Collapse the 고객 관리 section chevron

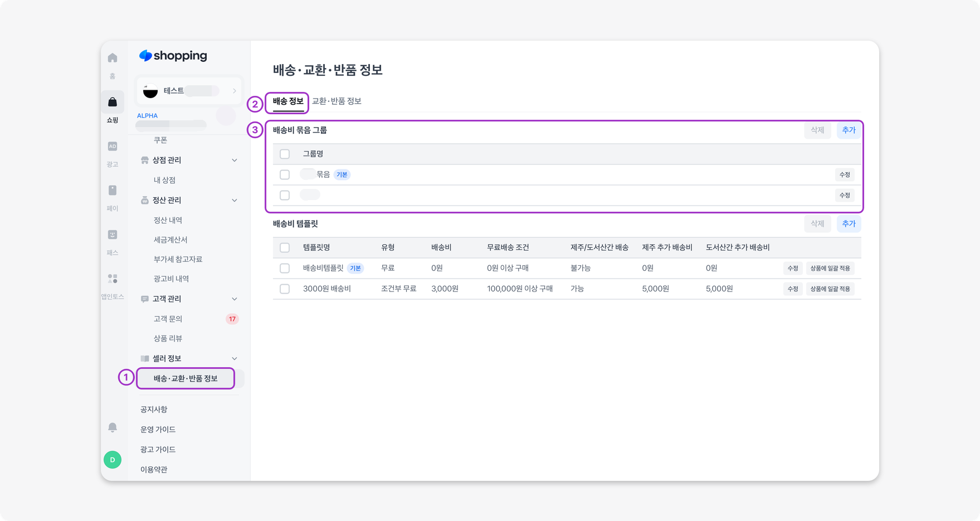235,299
